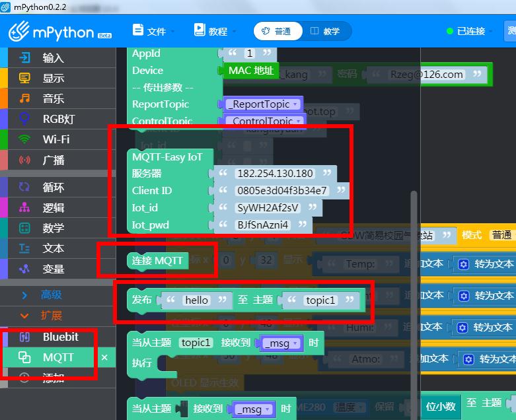The image size is (516, 420).
Task: Select the 逻辑 logic icon
Action: [24, 207]
